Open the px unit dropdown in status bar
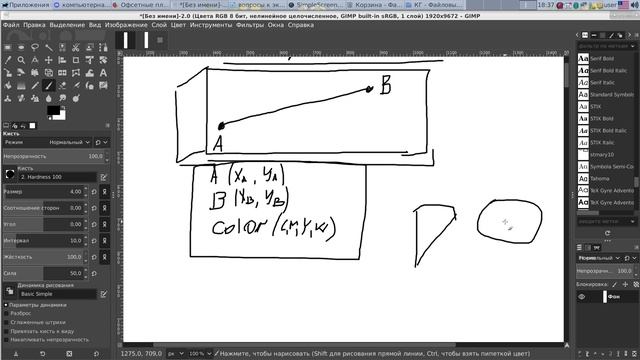Image resolution: width=640 pixels, height=360 pixels. click(176, 353)
